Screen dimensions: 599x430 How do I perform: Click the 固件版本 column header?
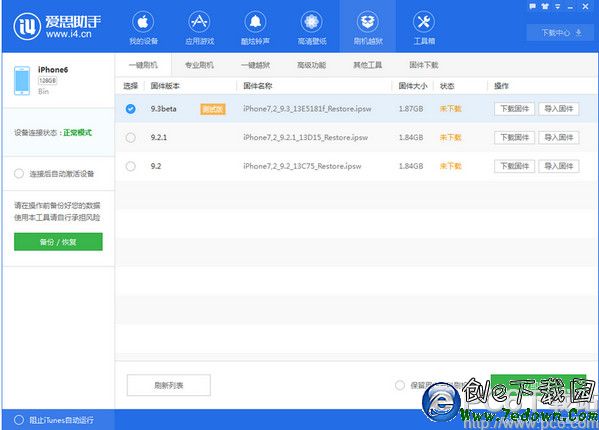pyautogui.click(x=165, y=86)
